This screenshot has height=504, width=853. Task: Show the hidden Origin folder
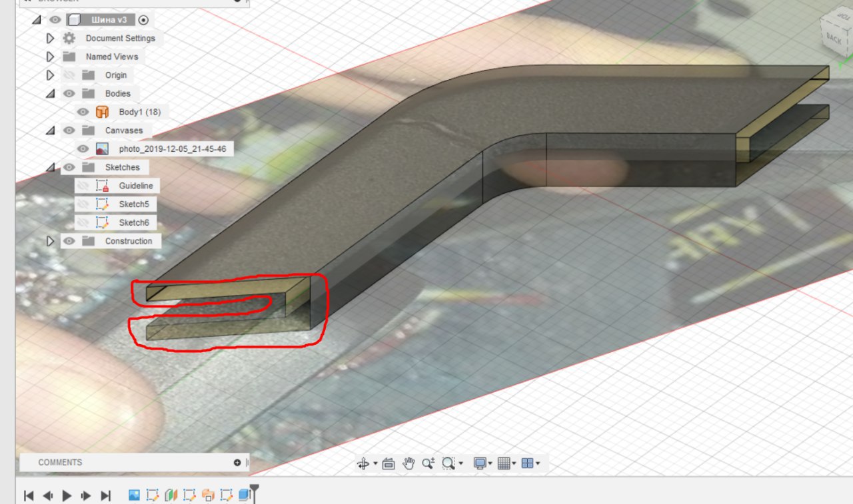[69, 75]
